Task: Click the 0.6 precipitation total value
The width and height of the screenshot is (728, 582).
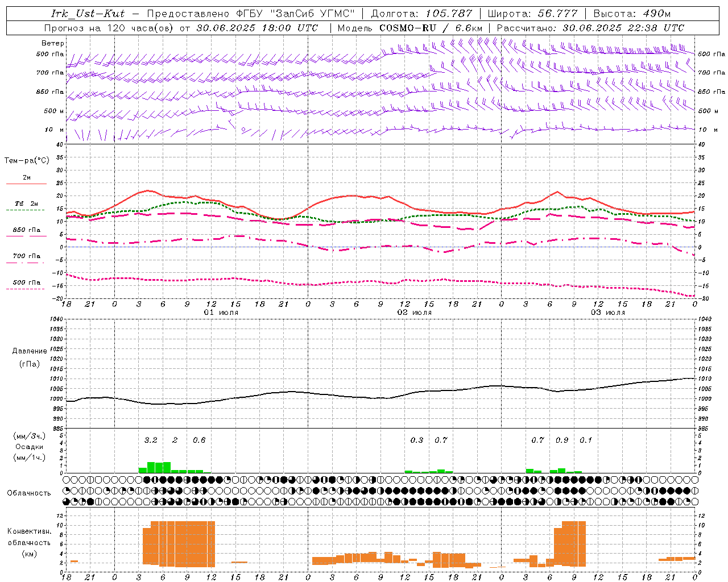Action: pos(199,440)
